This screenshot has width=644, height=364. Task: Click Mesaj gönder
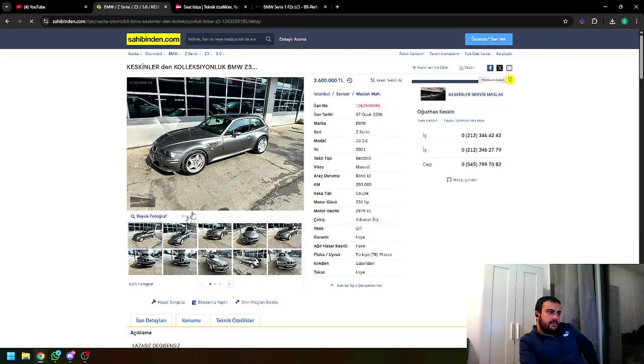(x=462, y=180)
